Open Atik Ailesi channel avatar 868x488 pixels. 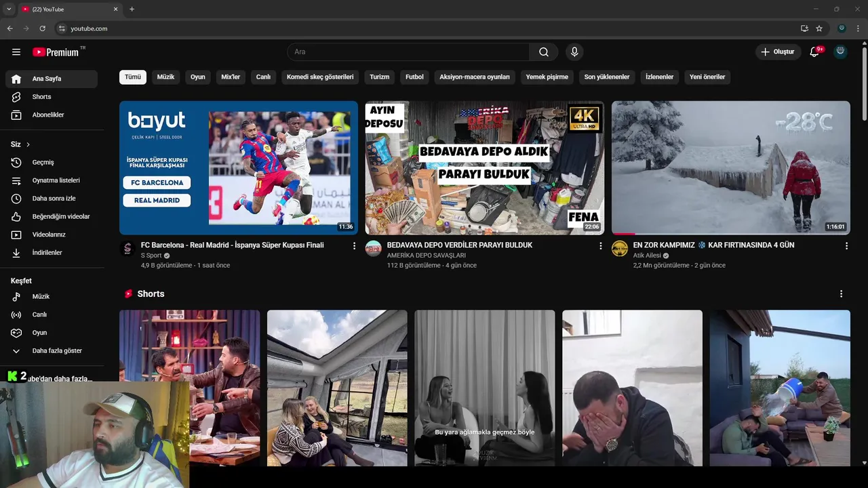[620, 249]
